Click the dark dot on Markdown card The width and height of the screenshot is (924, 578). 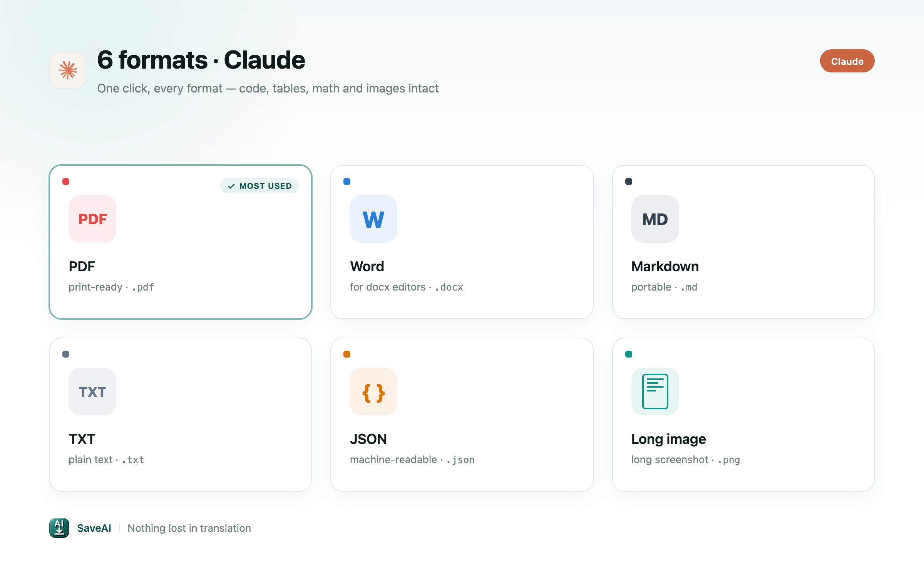(629, 181)
